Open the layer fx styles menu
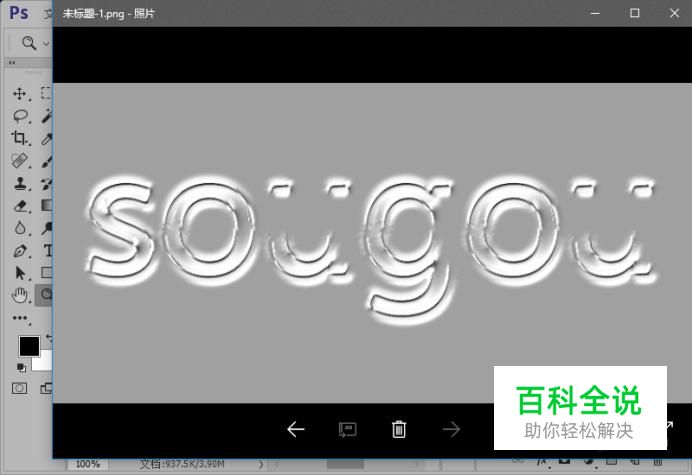 click(x=542, y=462)
